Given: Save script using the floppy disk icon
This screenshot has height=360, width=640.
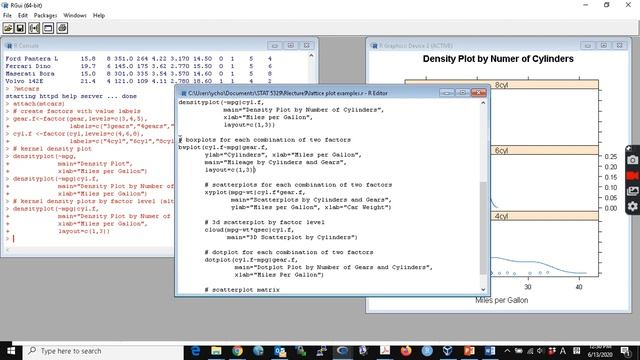Looking at the screenshot, I should click(20, 28).
